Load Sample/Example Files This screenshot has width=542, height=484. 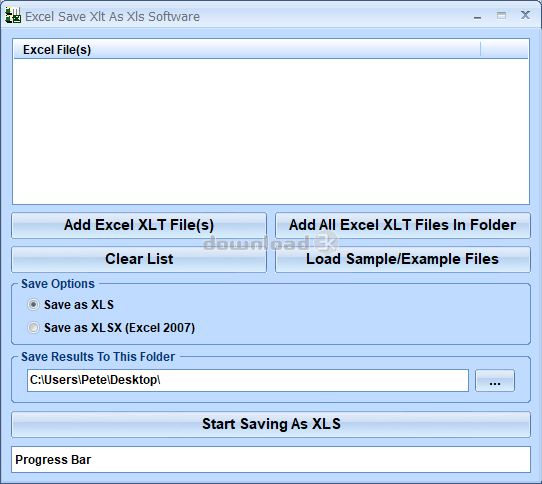point(403,259)
